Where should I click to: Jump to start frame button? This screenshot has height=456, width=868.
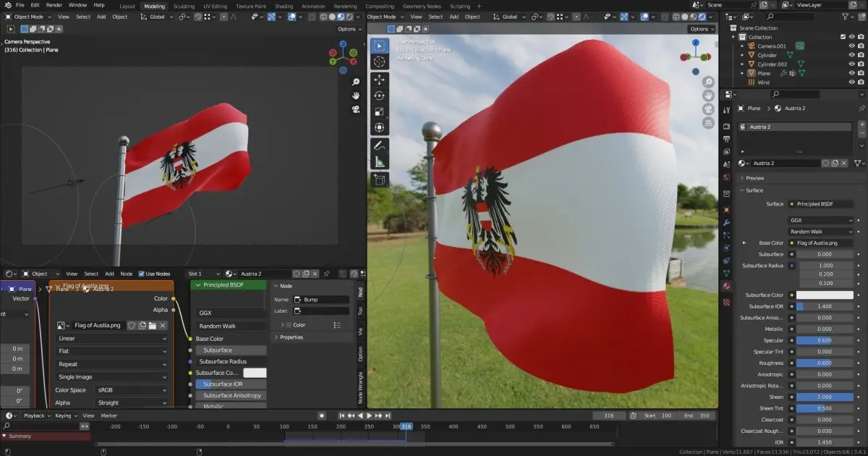(342, 415)
